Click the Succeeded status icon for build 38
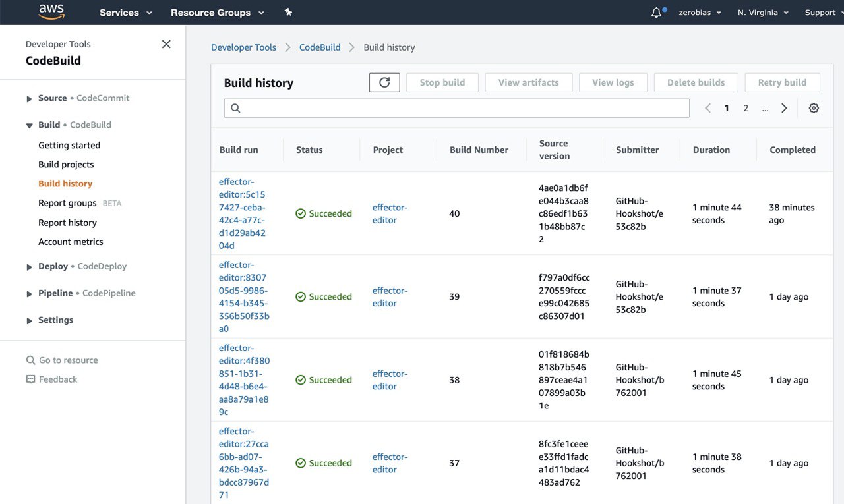This screenshot has height=504, width=844. pos(301,380)
